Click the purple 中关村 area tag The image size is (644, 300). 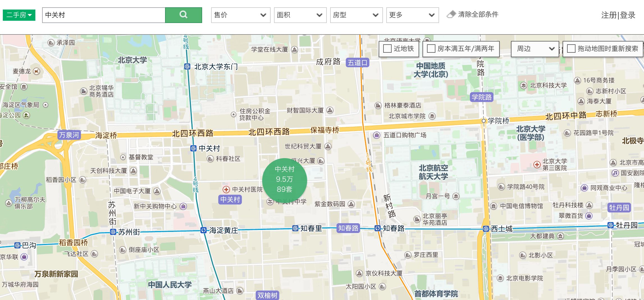coord(230,199)
